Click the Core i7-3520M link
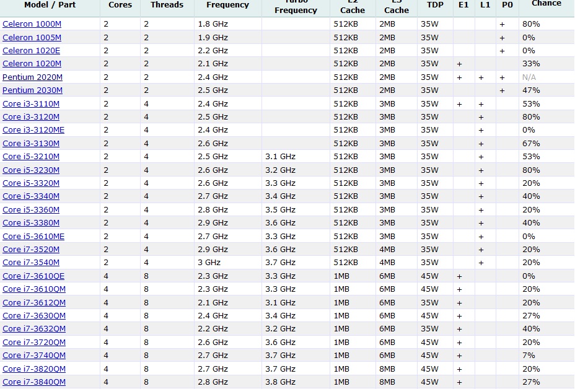 pyautogui.click(x=31, y=250)
